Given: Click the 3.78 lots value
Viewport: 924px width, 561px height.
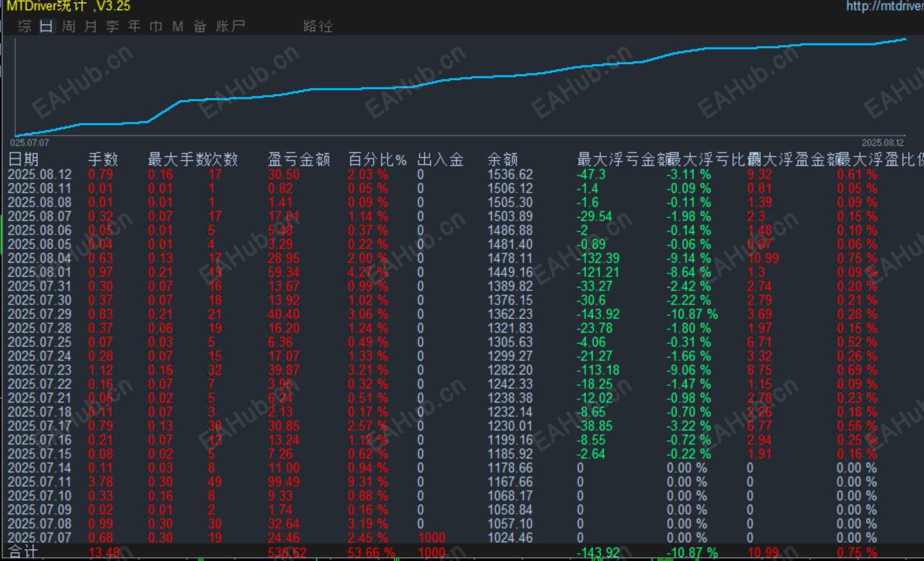Looking at the screenshot, I should pos(101,482).
